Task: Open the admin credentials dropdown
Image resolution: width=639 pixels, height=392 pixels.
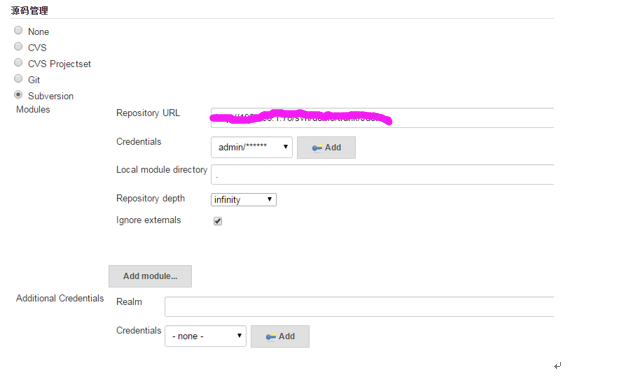Action: 251,147
